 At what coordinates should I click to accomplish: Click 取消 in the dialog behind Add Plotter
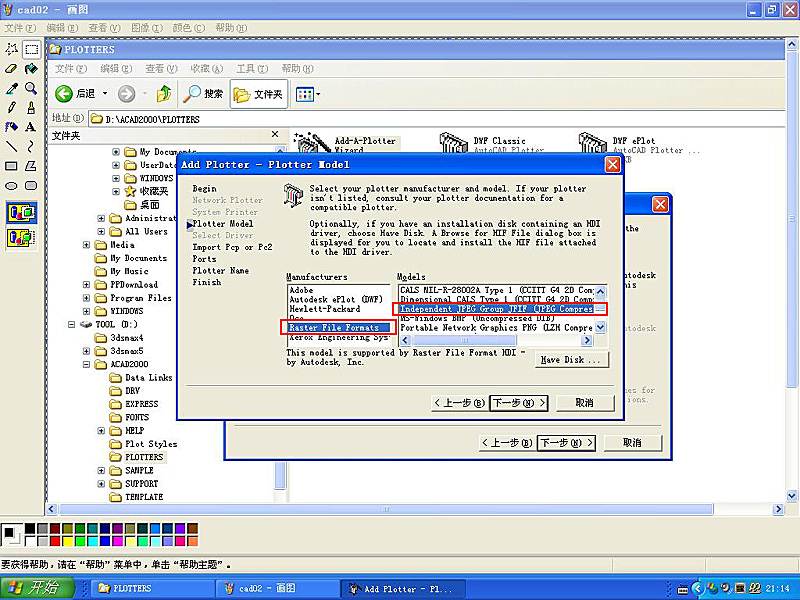pos(633,442)
